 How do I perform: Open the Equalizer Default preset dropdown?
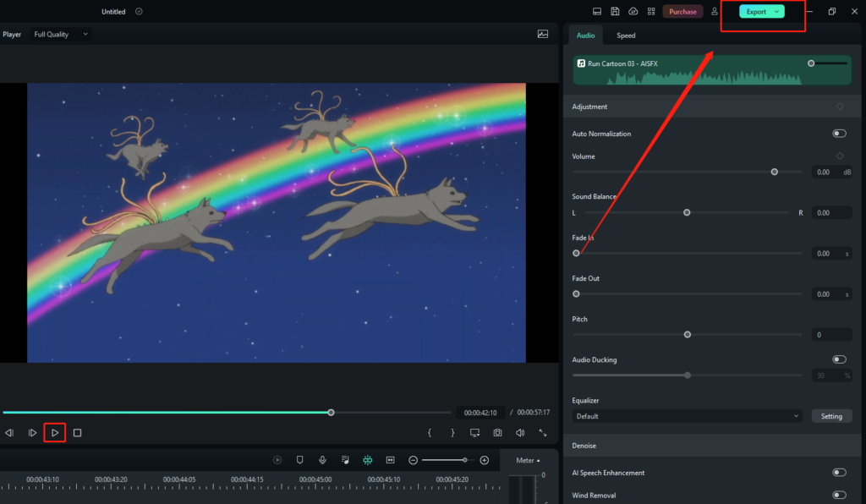685,415
